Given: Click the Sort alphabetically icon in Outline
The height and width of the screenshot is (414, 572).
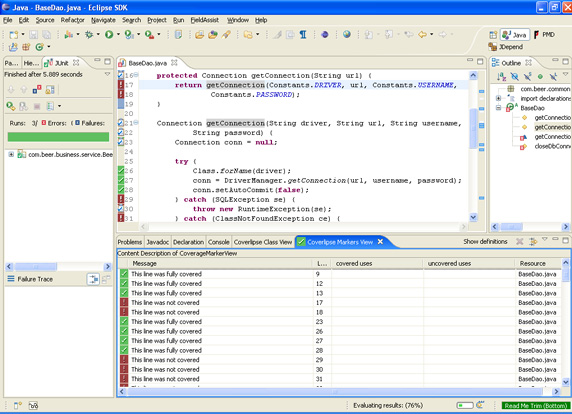Looking at the screenshot, I should point(502,76).
